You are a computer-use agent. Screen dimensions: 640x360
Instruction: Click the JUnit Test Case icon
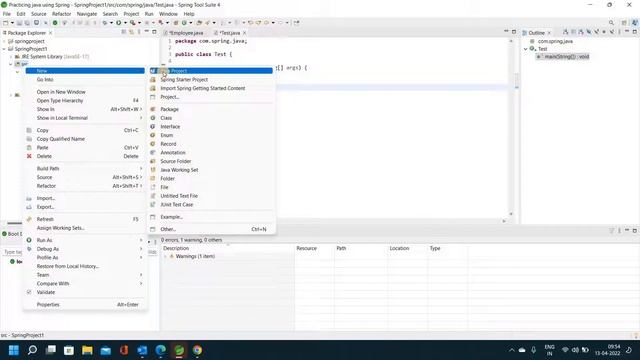pos(153,204)
